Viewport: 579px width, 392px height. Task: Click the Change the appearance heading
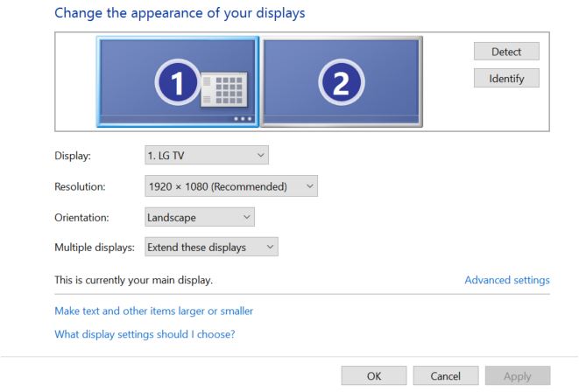point(180,13)
